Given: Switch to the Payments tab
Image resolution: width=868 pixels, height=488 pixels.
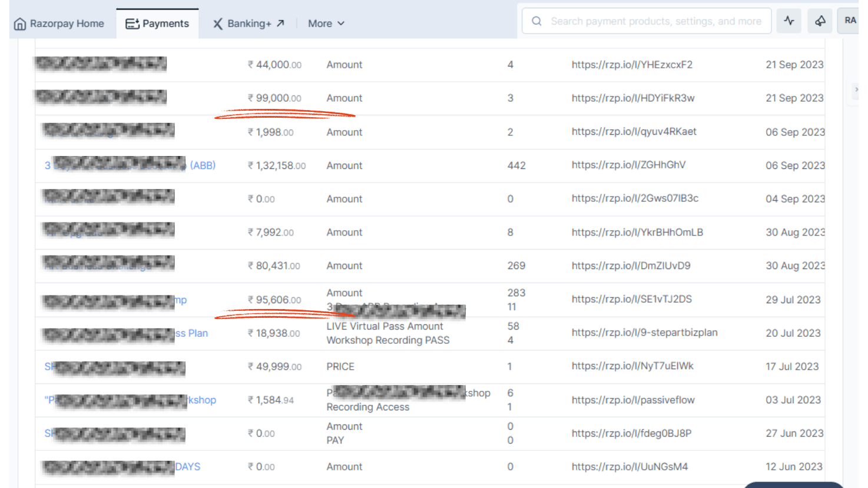Looking at the screenshot, I should 157,24.
